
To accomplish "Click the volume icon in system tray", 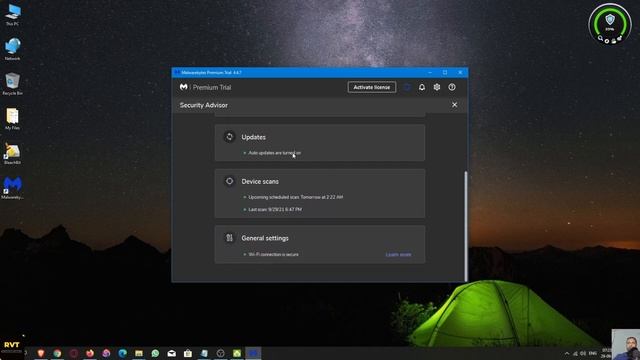I will pos(583,353).
